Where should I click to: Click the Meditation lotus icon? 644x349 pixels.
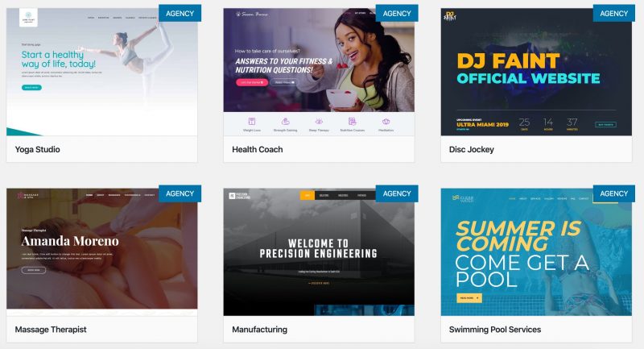pos(386,121)
